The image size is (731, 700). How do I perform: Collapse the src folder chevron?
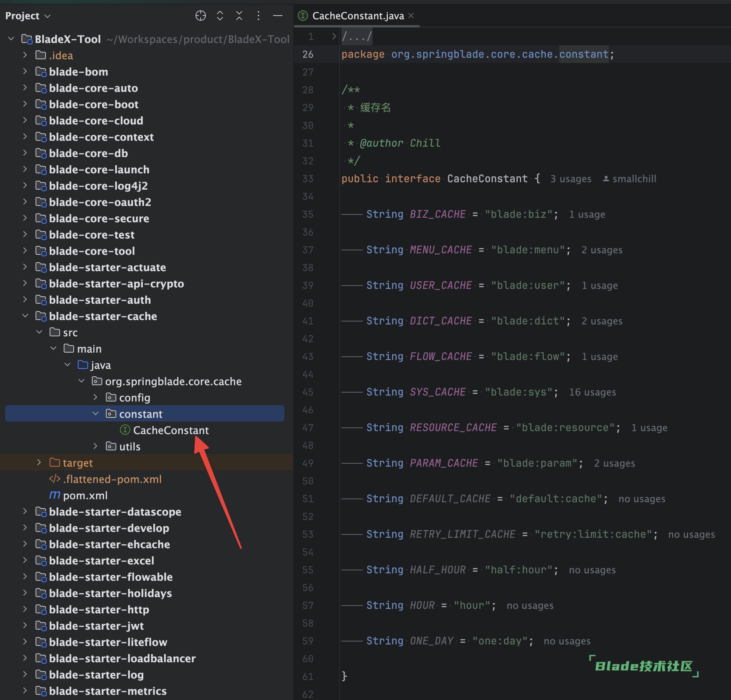point(39,331)
